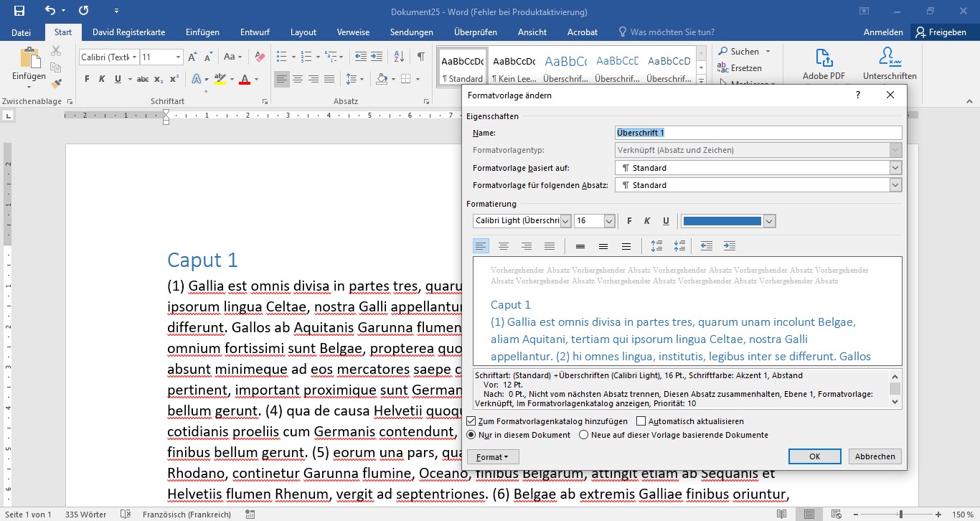Save the document with the floppy disk icon
The height and width of the screenshot is (521, 980).
pyautogui.click(x=19, y=11)
